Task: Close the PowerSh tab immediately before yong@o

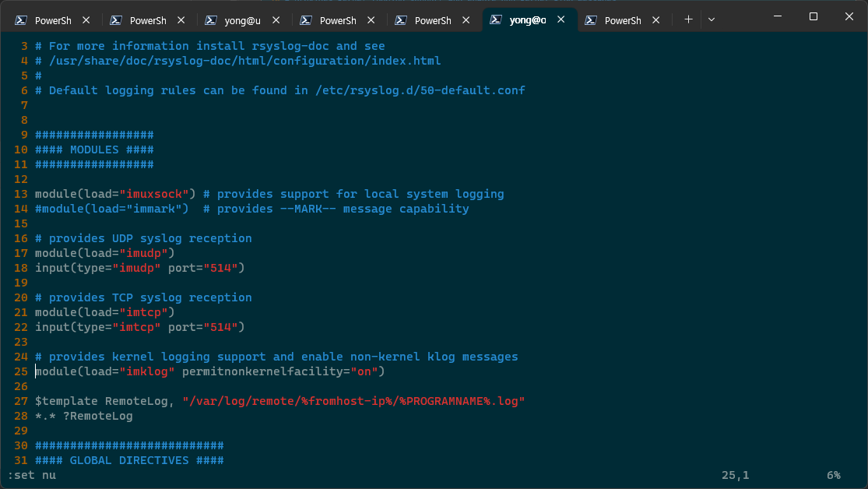Action: click(x=466, y=20)
